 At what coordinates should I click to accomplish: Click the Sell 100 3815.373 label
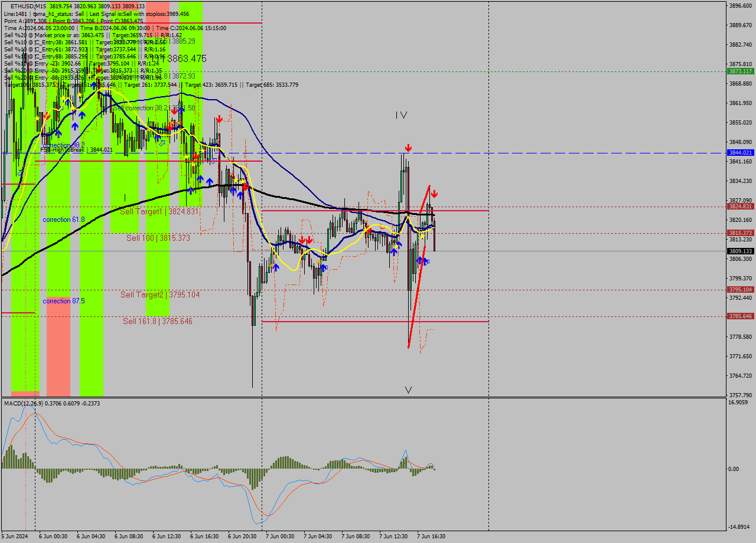click(x=158, y=238)
